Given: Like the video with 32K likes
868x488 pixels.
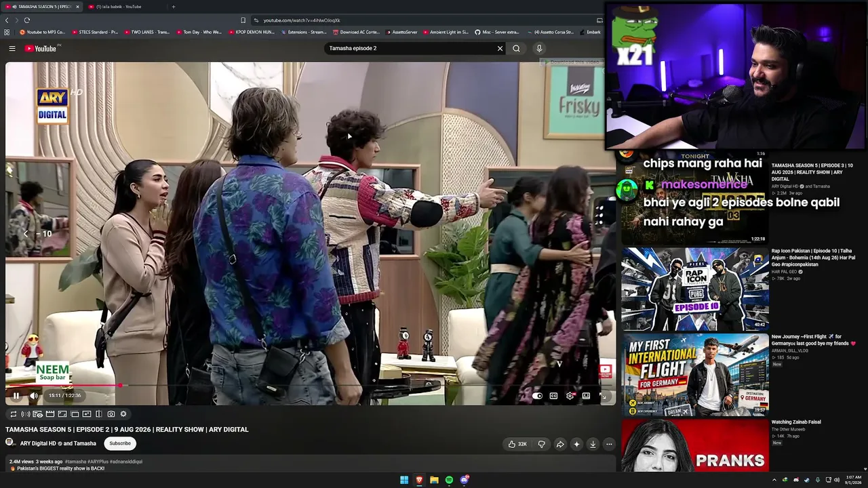Looking at the screenshot, I should pyautogui.click(x=517, y=444).
